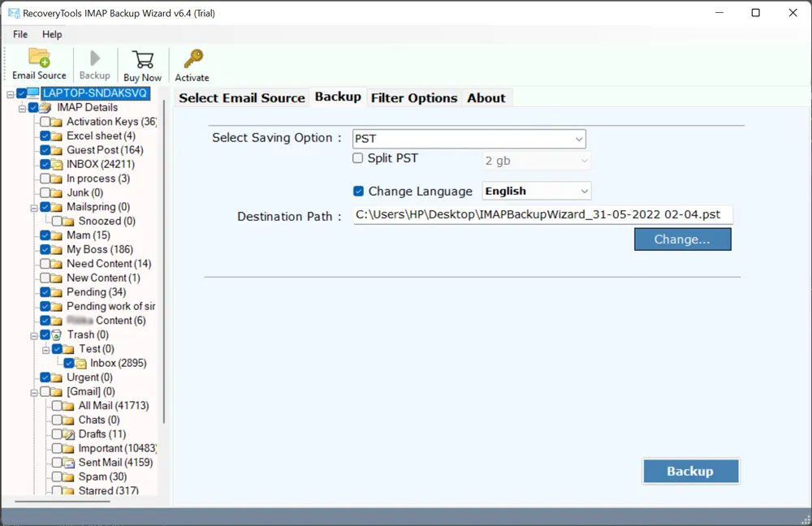Click the Email Source toolbar icon
This screenshot has height=526, width=812.
pyautogui.click(x=39, y=58)
